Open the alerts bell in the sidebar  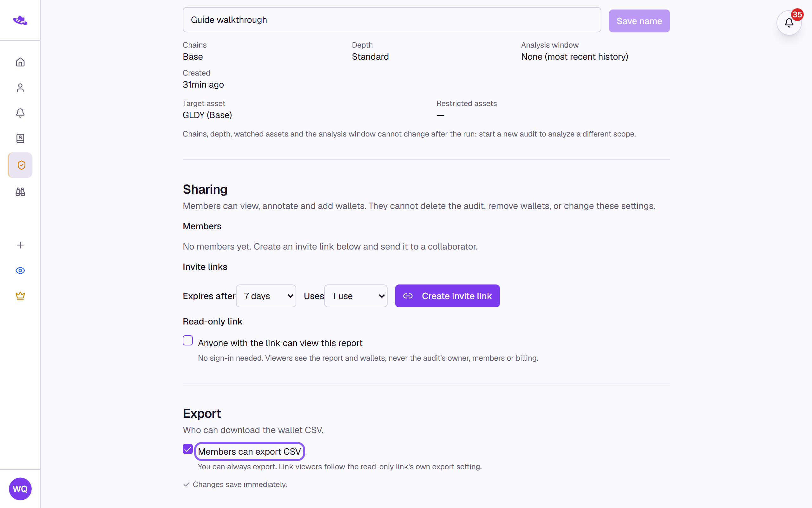(x=20, y=113)
